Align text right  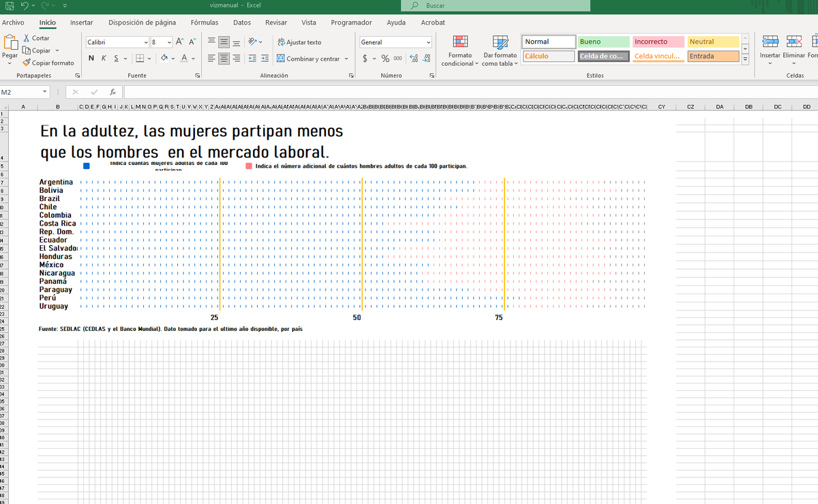[237, 59]
